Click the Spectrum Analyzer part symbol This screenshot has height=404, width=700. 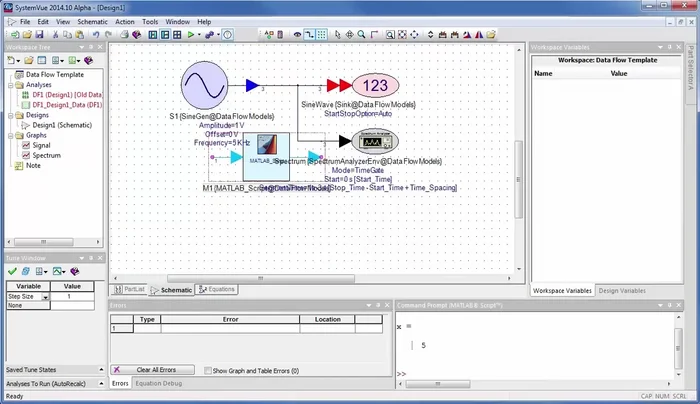coord(375,142)
